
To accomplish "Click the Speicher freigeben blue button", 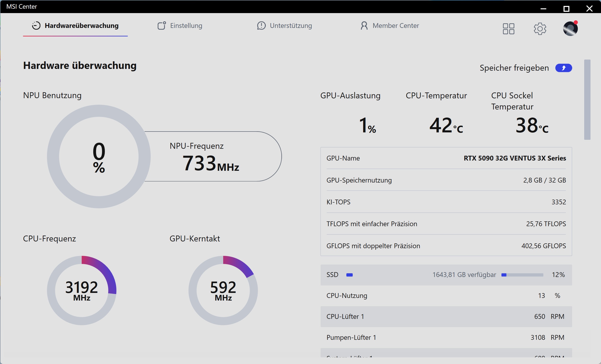I will pos(563,68).
